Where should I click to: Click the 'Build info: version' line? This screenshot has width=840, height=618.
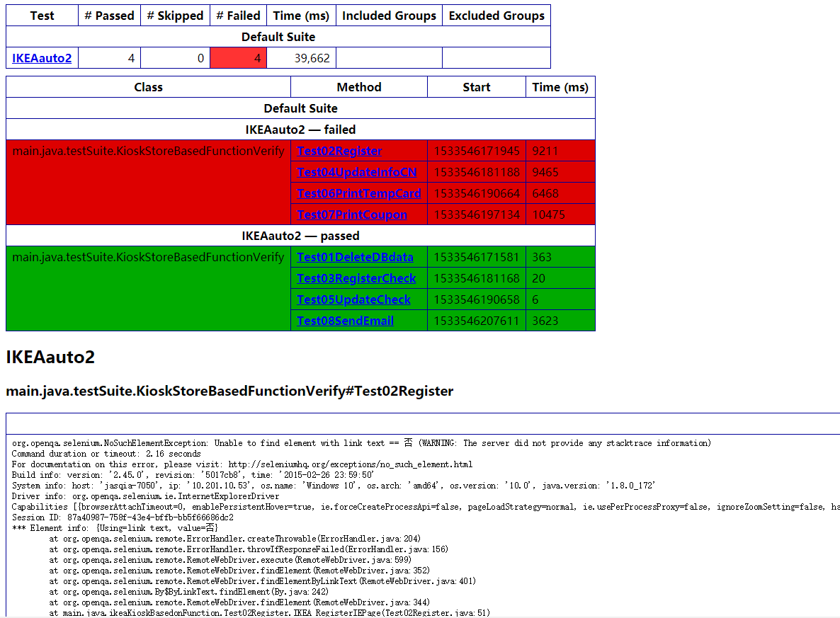point(193,475)
